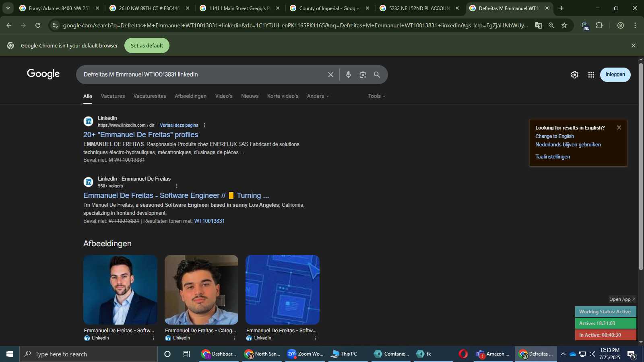Switch to Korte video's tab
Image resolution: width=644 pixels, height=362 pixels.
click(x=283, y=96)
